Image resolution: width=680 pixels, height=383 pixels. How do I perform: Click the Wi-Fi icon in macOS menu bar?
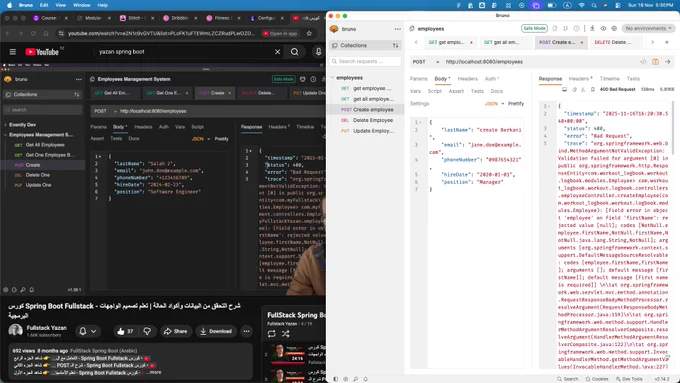coord(582,5)
